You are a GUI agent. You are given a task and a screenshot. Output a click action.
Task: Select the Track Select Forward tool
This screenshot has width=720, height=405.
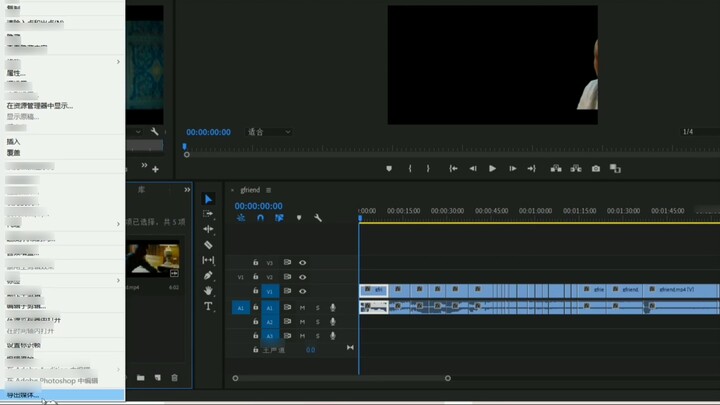(x=208, y=214)
